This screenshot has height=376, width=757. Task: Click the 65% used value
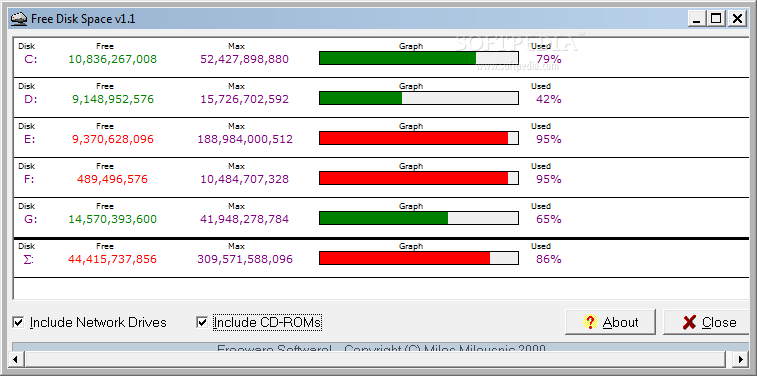pyautogui.click(x=548, y=220)
